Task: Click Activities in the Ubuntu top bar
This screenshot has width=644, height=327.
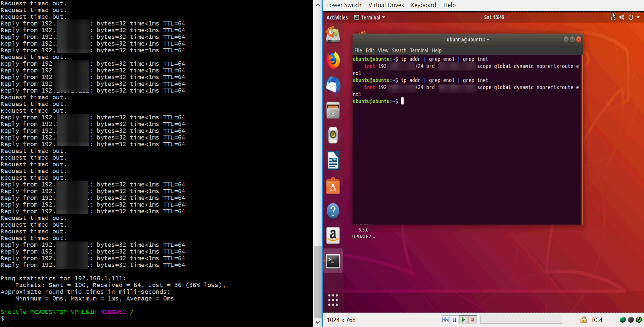Action: click(337, 17)
